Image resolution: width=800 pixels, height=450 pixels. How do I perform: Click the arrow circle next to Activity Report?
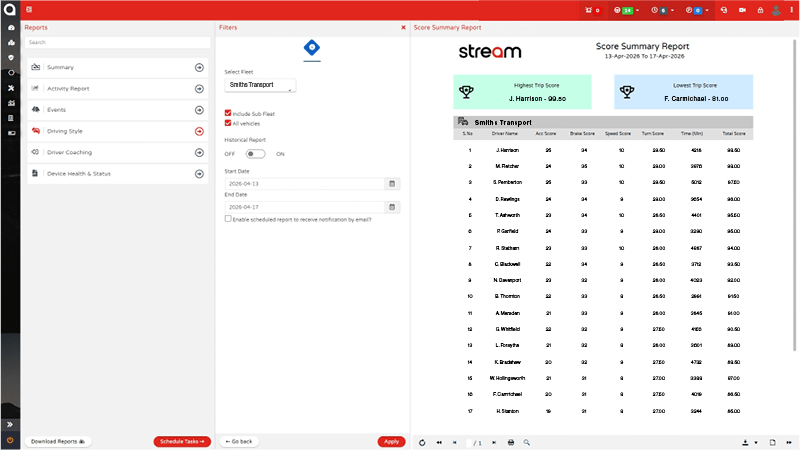point(199,89)
